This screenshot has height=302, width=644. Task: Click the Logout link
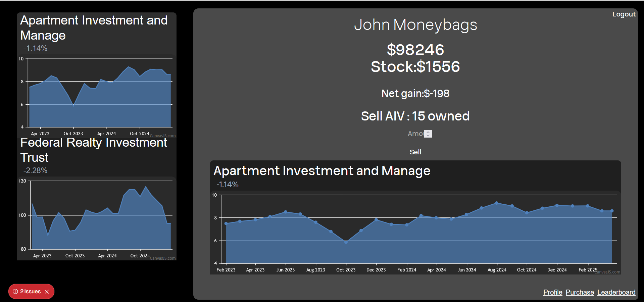tap(624, 14)
